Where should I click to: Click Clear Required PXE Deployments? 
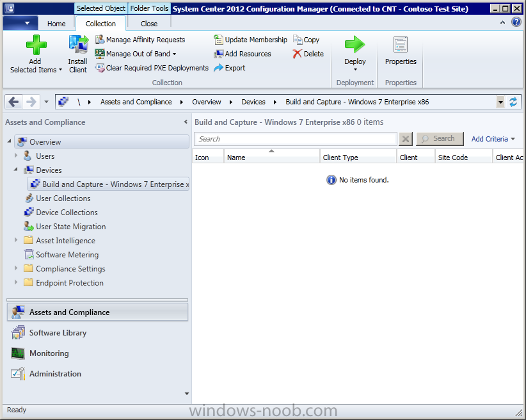click(x=152, y=68)
